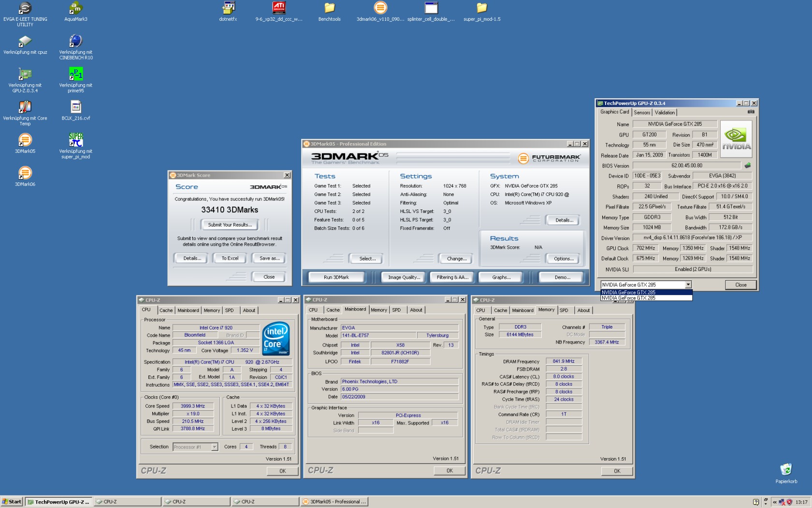Screen dimensions: 812x508
Task: Open dotnetfx installer icon
Action: tap(228, 8)
